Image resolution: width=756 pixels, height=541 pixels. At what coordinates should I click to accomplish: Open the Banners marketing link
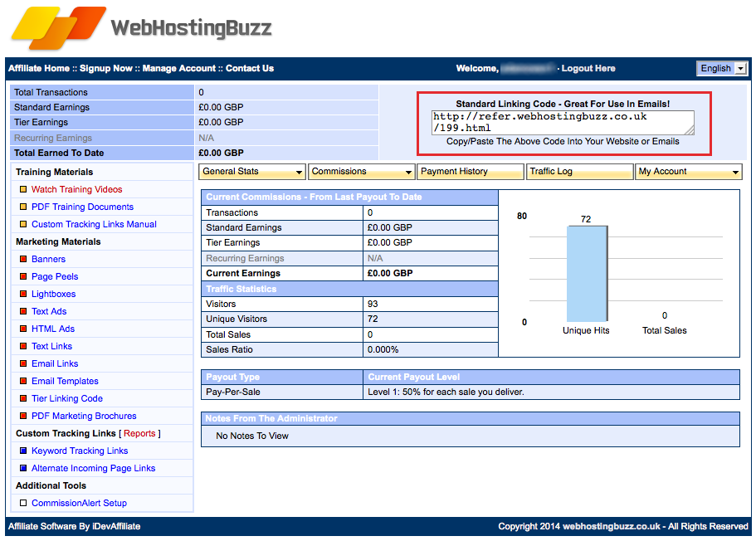tap(48, 259)
